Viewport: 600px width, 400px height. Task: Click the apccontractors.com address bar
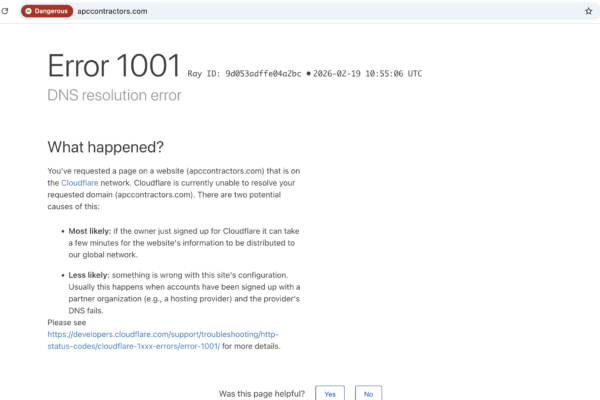pyautogui.click(x=300, y=11)
